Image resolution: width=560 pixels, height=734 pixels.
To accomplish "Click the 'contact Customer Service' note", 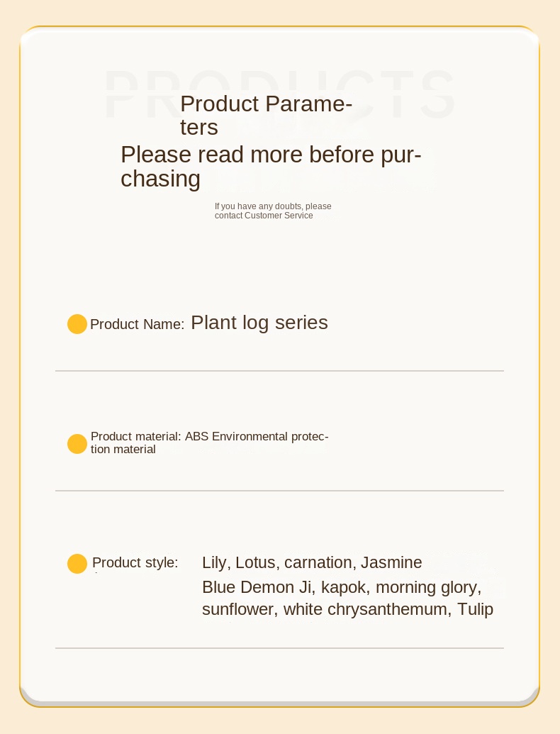I will tap(264, 216).
